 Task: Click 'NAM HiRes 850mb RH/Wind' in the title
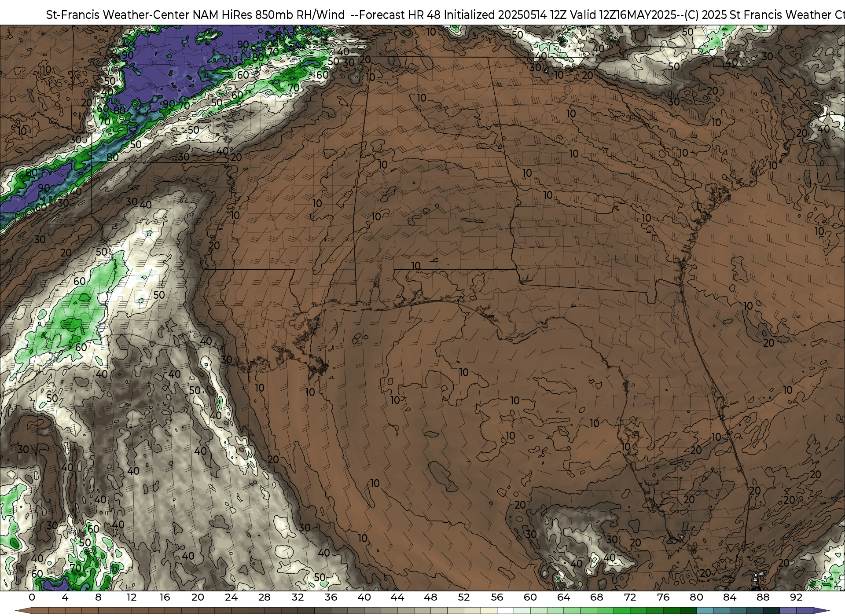(x=269, y=15)
